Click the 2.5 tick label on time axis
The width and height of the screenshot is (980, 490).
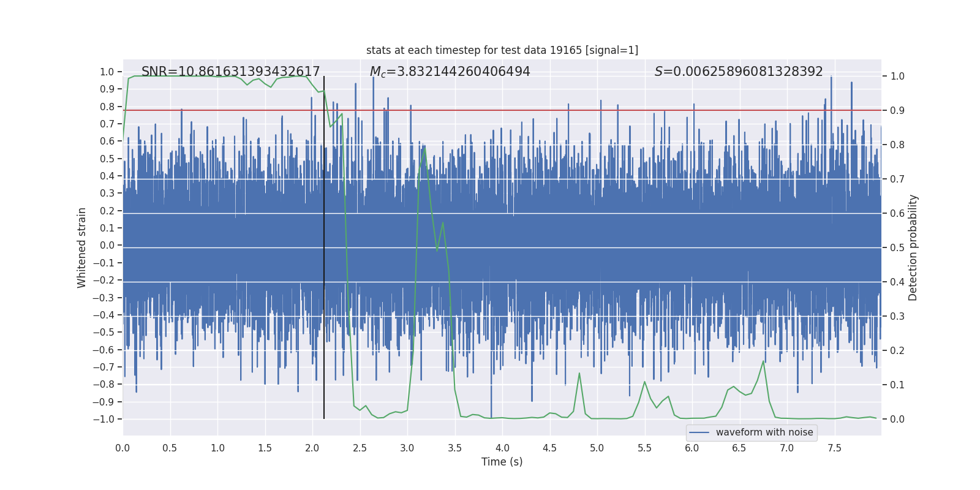point(360,448)
